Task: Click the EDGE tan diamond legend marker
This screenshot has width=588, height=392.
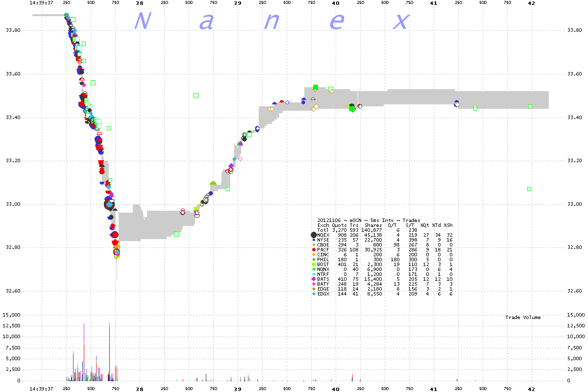Action: coord(314,289)
